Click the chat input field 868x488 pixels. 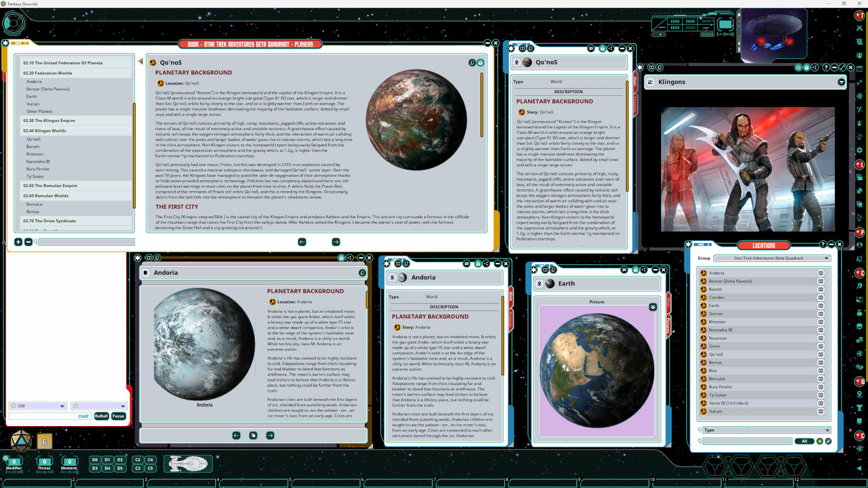click(x=43, y=417)
